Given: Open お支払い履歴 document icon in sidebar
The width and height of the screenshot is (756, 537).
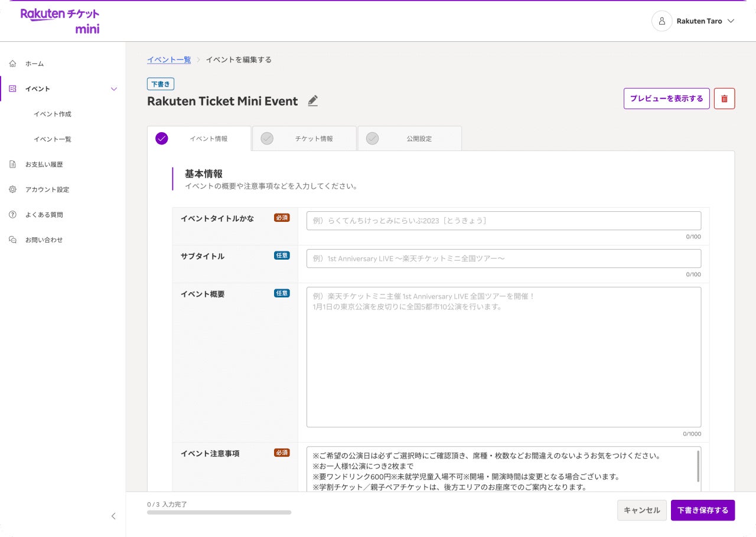Looking at the screenshot, I should (13, 165).
